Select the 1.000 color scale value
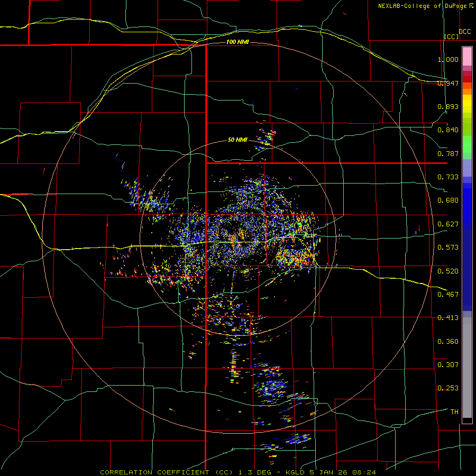The height and width of the screenshot is (476, 476). click(448, 59)
